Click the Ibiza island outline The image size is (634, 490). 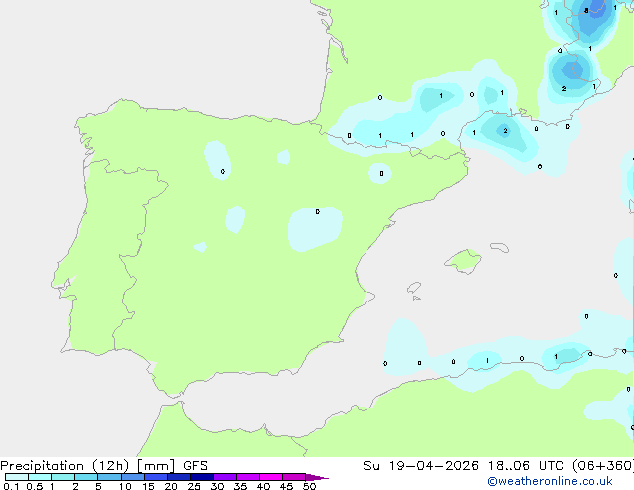pos(414,288)
